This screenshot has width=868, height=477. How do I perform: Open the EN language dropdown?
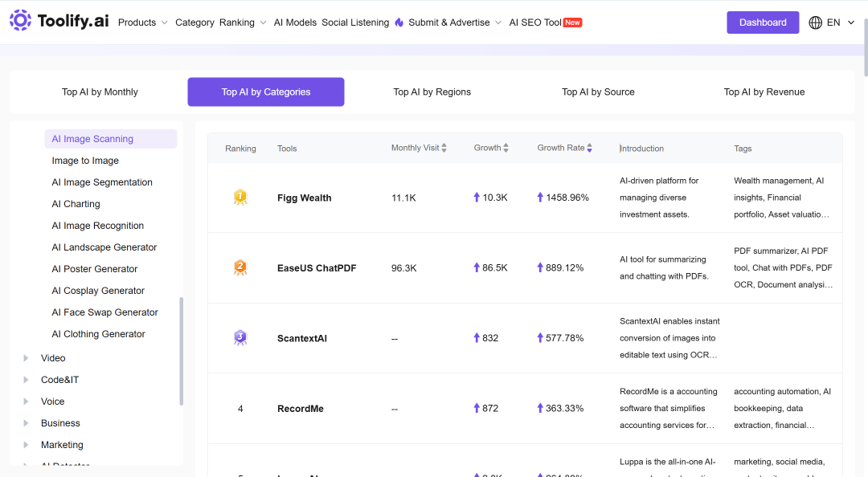pyautogui.click(x=841, y=22)
